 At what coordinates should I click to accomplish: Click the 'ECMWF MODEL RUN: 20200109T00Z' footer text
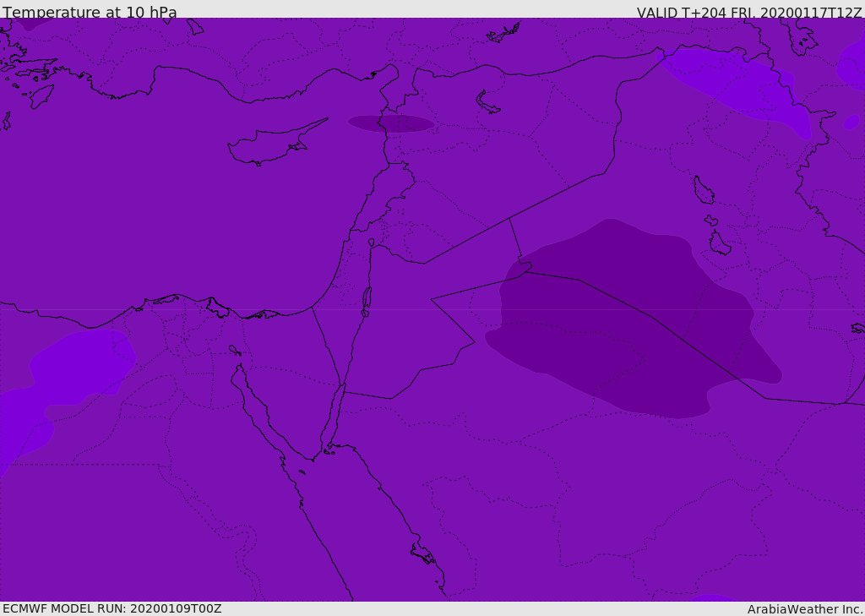click(x=112, y=608)
